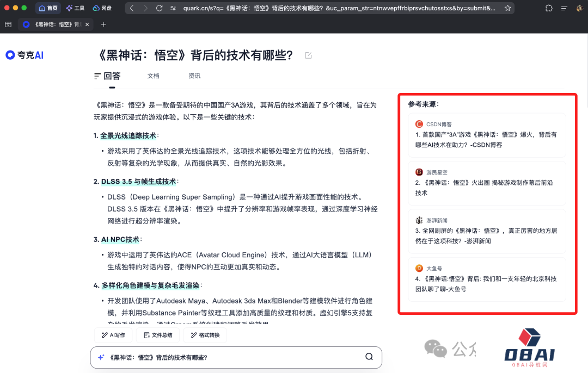Screen dimensions: 588x373
Task: Open 网盘 in the top toolbar
Action: 102,8
